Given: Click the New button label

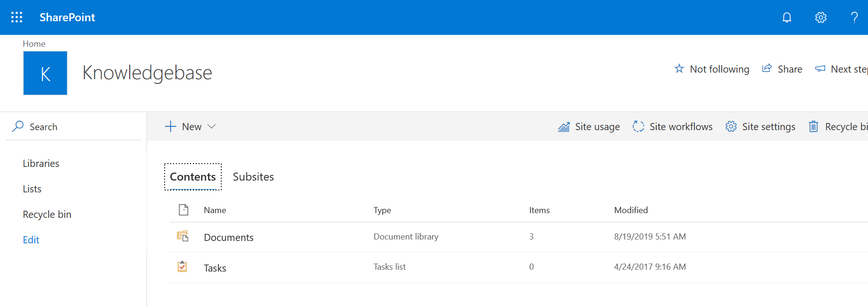Looking at the screenshot, I should (192, 127).
